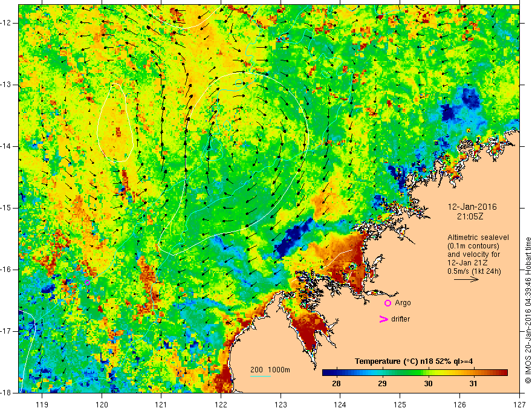Viewport: 532px width, 411px height.
Task: Click the latitude label "-17"
Action: coord(7,331)
